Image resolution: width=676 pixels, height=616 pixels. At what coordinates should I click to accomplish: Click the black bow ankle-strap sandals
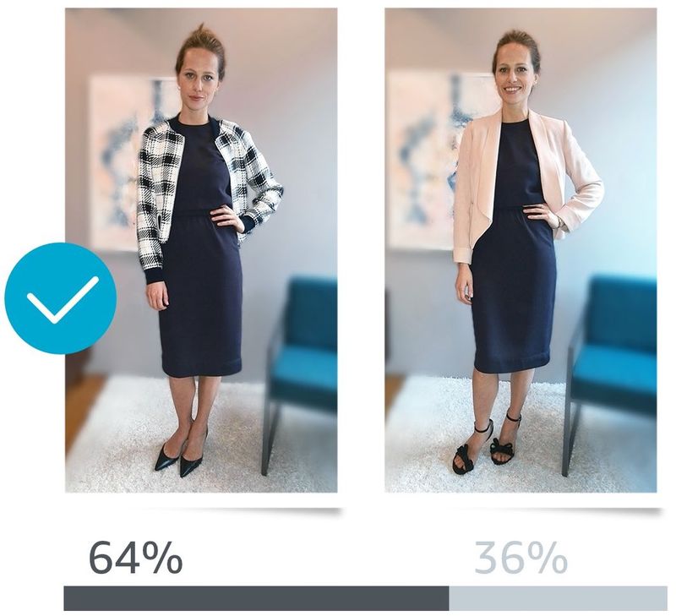click(485, 444)
